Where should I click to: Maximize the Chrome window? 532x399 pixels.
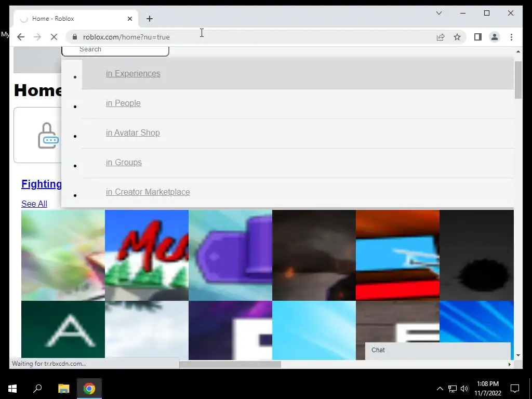(486, 13)
